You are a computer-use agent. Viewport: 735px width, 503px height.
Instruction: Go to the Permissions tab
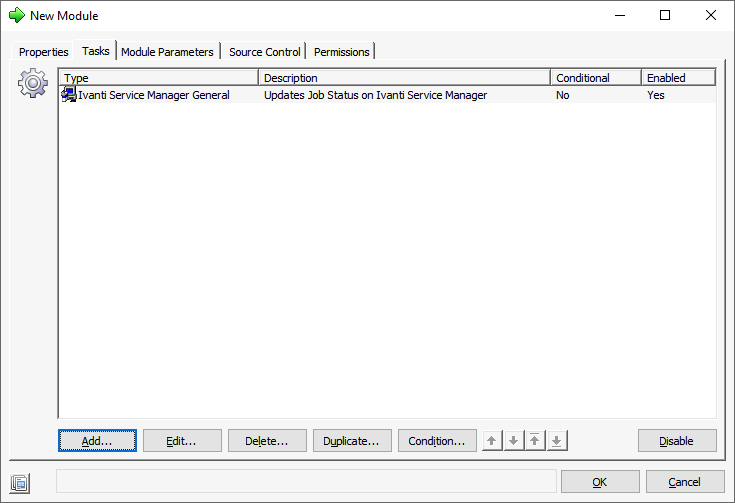tap(342, 52)
